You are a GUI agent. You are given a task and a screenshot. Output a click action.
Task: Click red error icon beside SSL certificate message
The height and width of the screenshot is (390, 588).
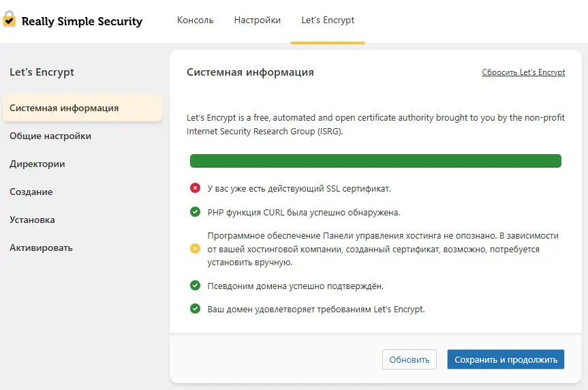tap(195, 188)
